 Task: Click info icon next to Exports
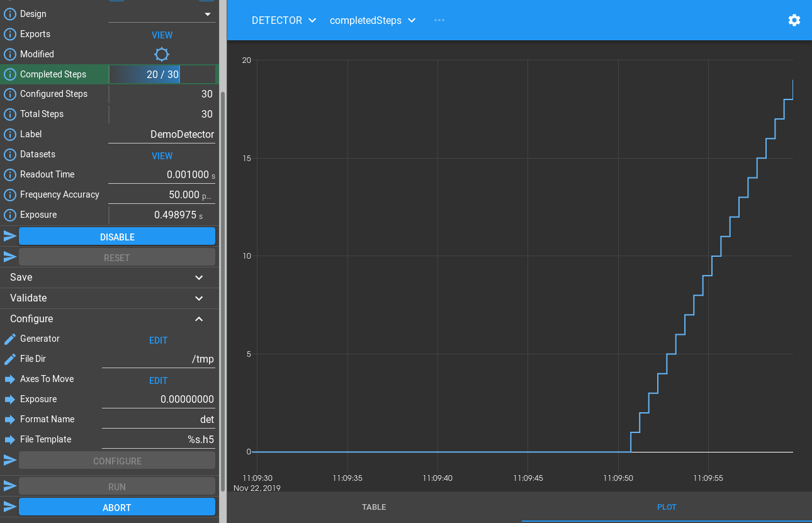pos(9,34)
